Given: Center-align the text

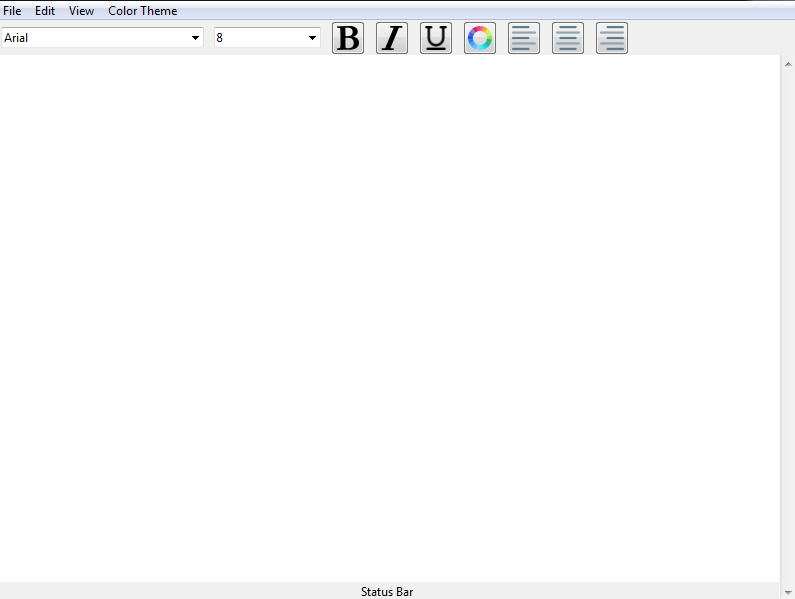Looking at the screenshot, I should click(568, 38).
